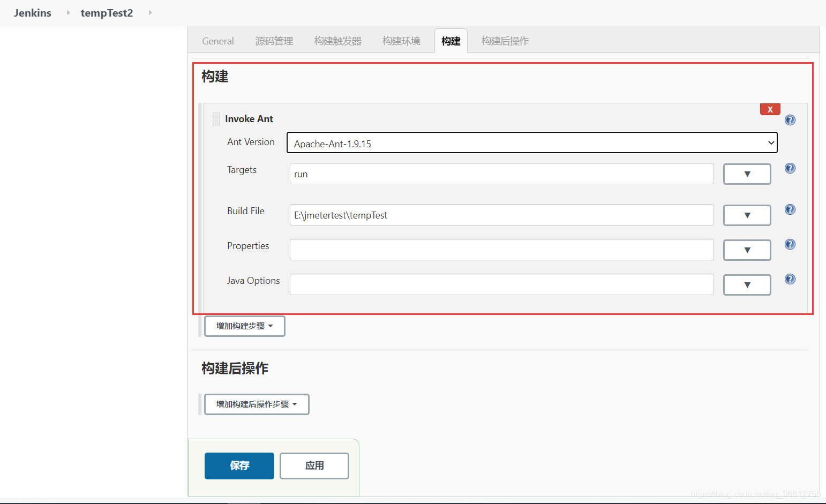
Task: Focus the Build File path input
Action: pyautogui.click(x=502, y=215)
